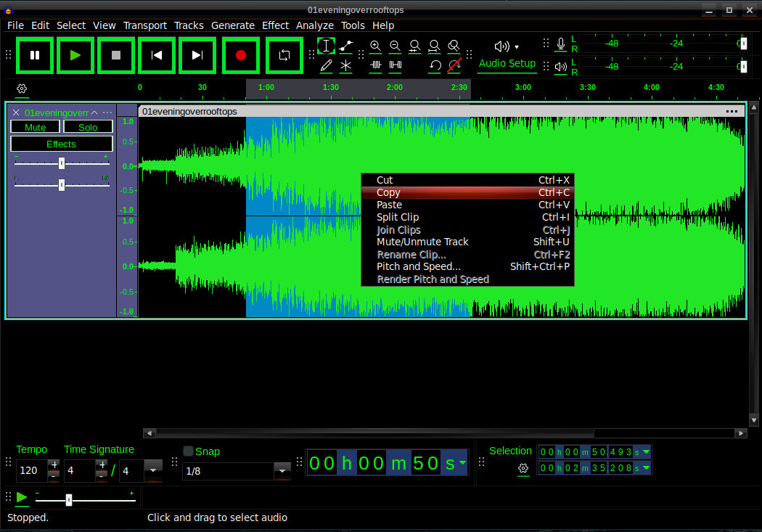Choose Paste from the context menu
This screenshot has width=762, height=532.
(x=467, y=205)
